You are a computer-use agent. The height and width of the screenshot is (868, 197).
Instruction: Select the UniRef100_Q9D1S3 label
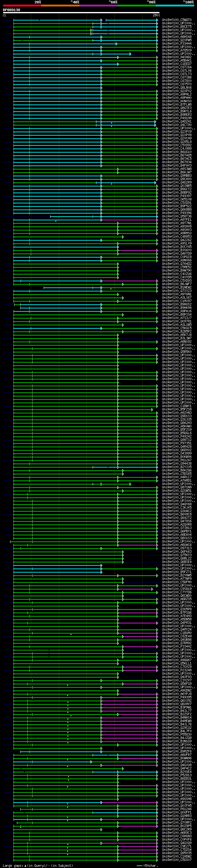coord(176,416)
